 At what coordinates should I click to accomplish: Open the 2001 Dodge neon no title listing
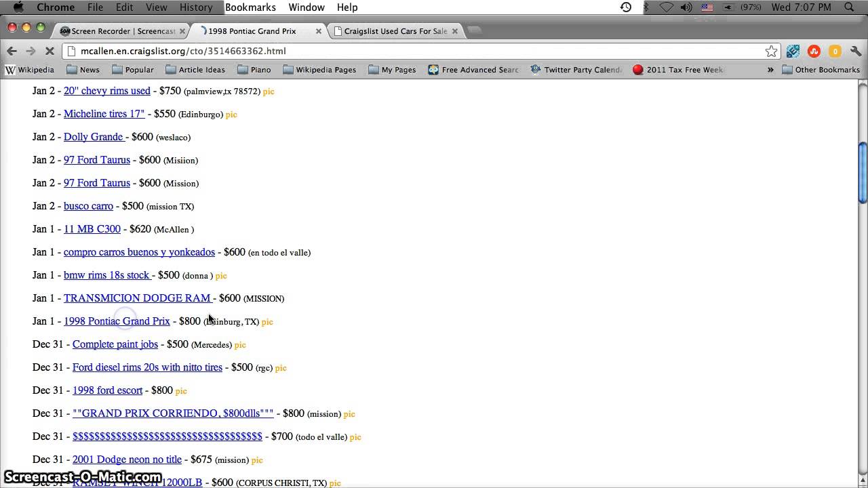click(x=127, y=460)
